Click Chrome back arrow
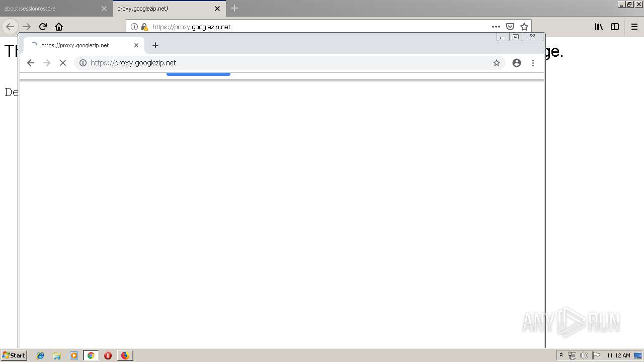644x362 pixels. point(31,63)
